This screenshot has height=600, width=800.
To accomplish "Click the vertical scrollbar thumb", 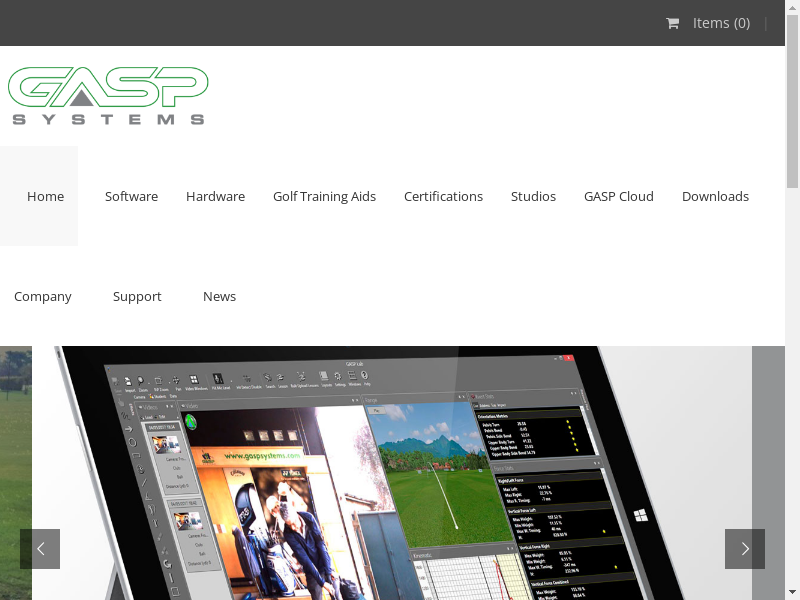I will [x=792, y=100].
